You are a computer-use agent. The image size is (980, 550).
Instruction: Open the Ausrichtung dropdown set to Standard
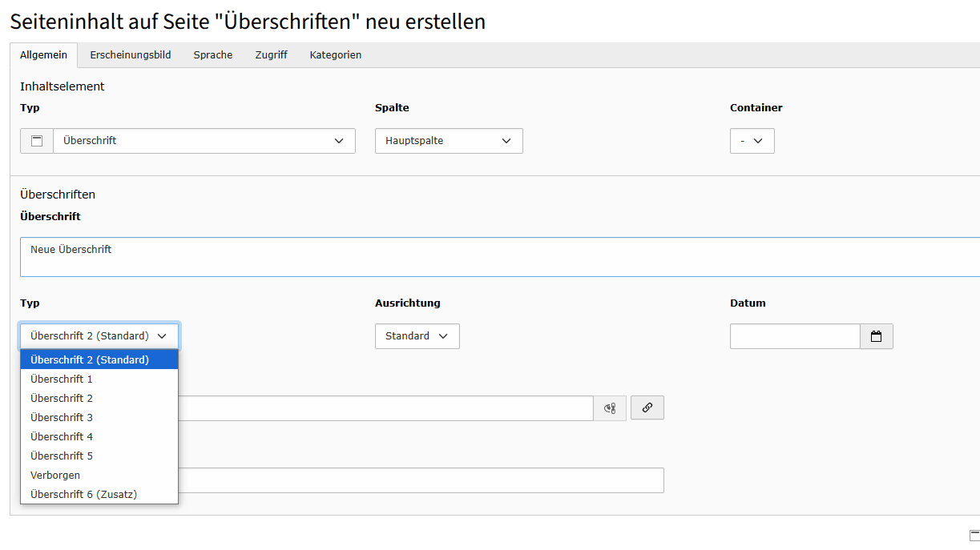(417, 336)
